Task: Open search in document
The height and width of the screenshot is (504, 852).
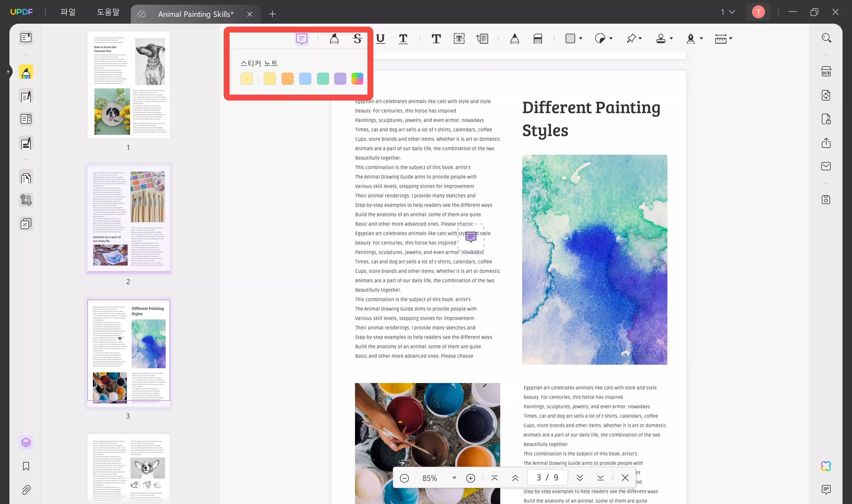Action: [x=826, y=38]
